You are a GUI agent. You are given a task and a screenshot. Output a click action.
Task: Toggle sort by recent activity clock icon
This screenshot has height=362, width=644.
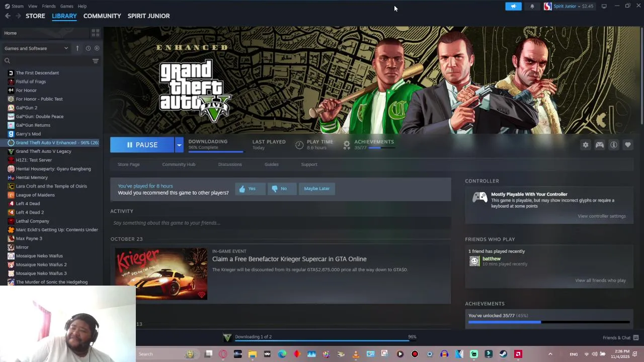(88, 48)
